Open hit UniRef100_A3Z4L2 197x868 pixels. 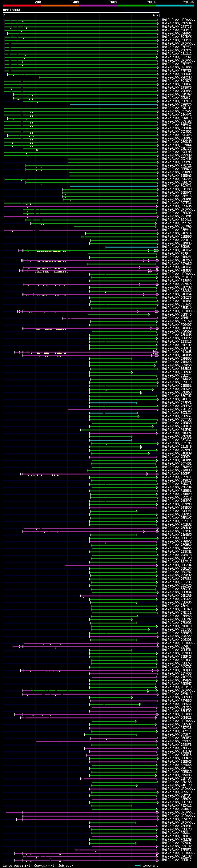(177, 805)
